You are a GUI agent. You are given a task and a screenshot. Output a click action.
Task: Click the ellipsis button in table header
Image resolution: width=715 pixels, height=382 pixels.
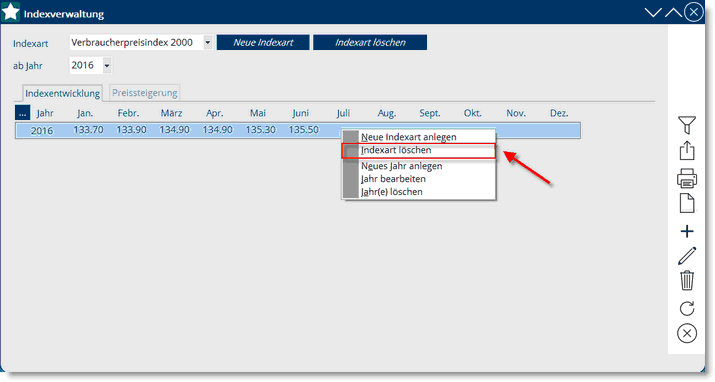[x=22, y=113]
